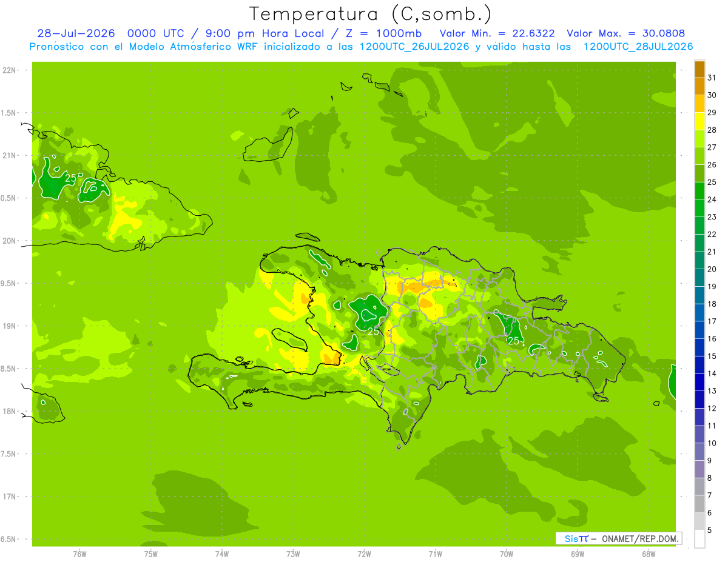
Task: Click the '69W' longitude axis label
Action: point(578,554)
